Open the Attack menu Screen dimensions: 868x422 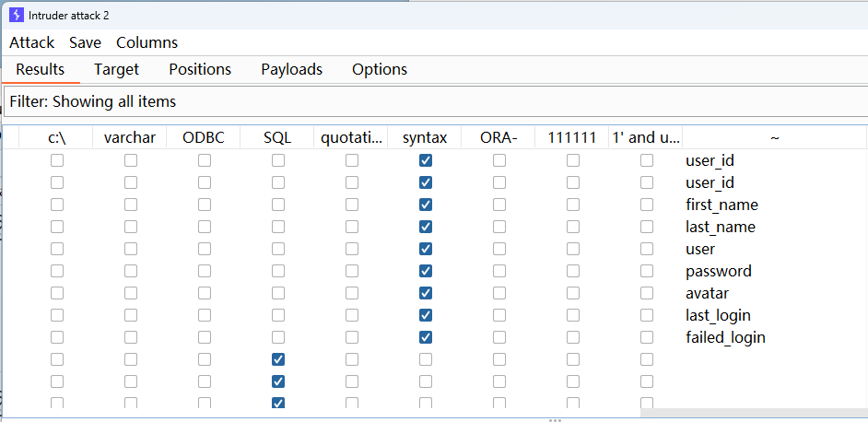click(x=32, y=42)
